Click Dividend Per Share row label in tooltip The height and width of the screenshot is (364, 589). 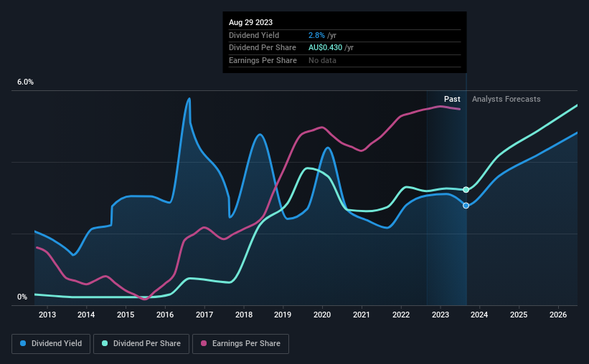262,48
